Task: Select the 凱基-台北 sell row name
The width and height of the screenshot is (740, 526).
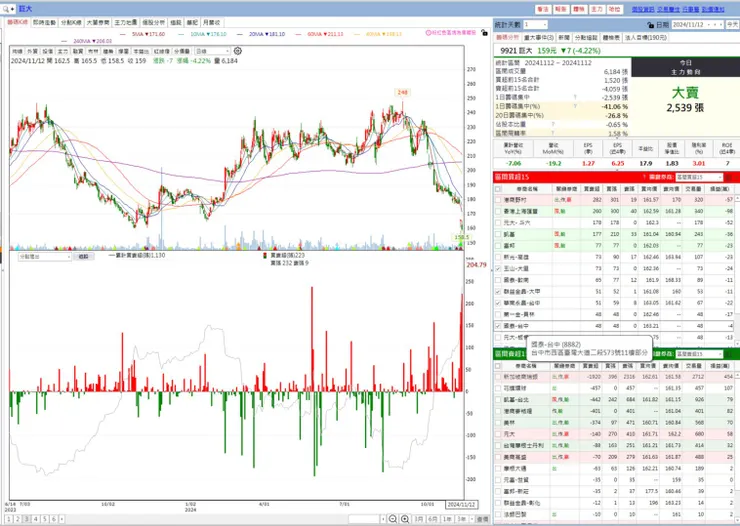Action: coord(514,400)
